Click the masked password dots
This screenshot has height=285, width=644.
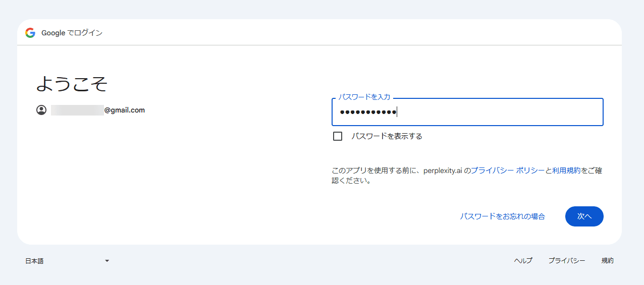click(367, 112)
